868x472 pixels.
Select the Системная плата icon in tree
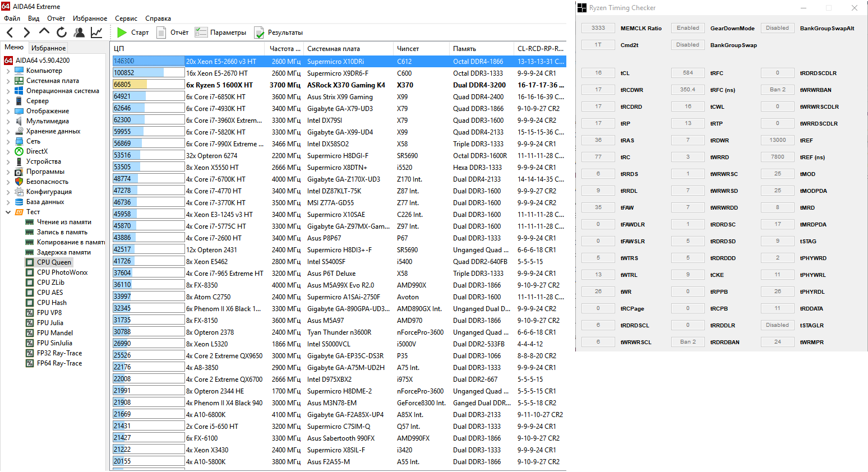click(x=19, y=81)
